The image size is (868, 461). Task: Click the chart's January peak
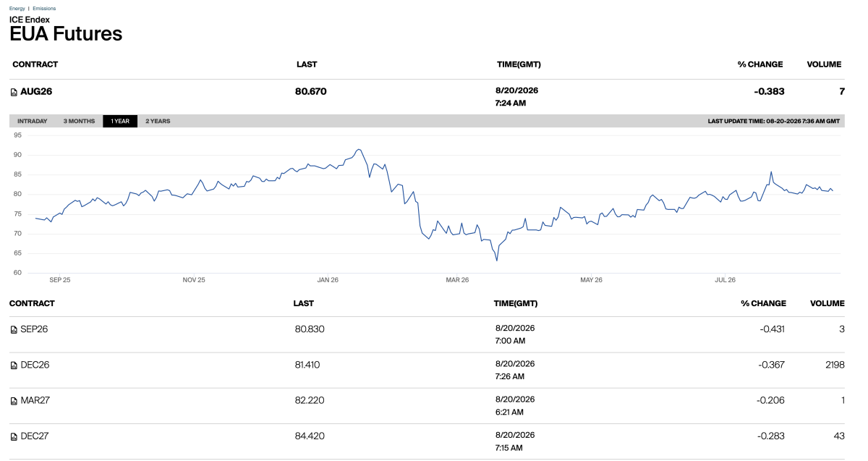pos(359,150)
